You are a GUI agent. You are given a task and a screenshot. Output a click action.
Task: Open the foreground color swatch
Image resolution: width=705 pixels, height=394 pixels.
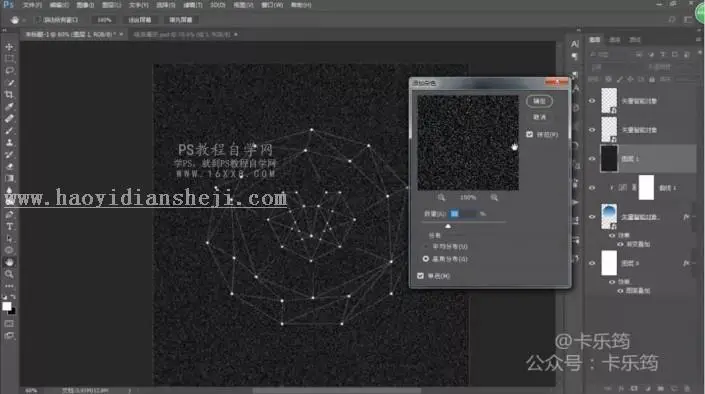[6, 306]
